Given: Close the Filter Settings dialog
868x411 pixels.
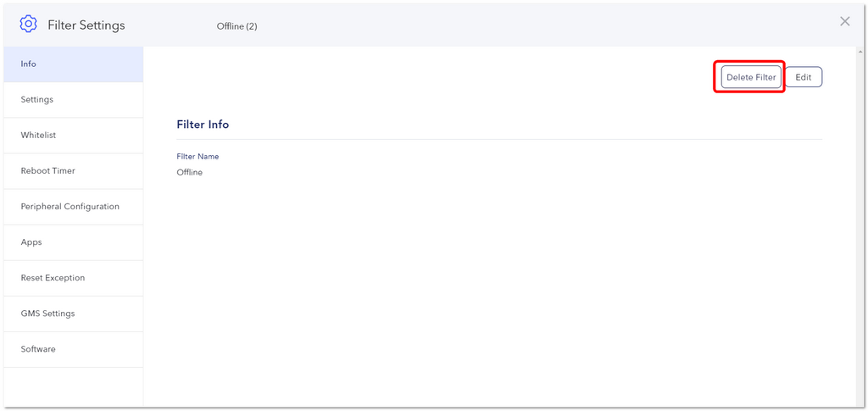Looking at the screenshot, I should pos(845,21).
